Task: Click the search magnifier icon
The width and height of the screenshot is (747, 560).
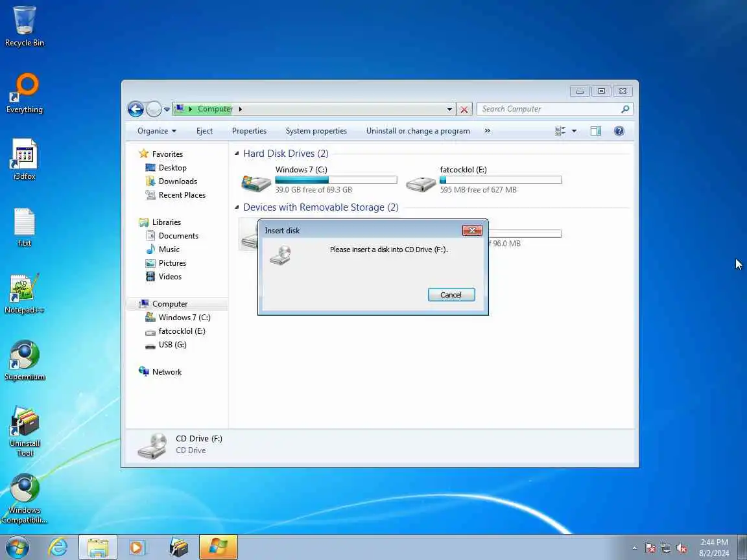Action: pyautogui.click(x=625, y=109)
